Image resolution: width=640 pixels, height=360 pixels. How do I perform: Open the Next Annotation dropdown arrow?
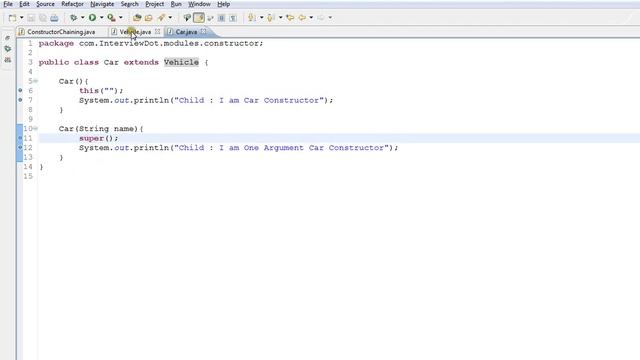(x=261, y=18)
